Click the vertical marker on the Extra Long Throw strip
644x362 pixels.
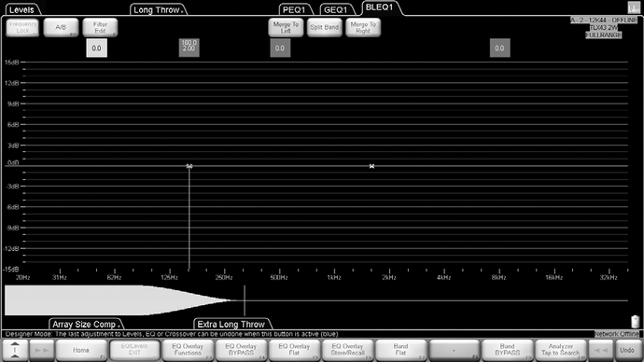coord(245,300)
